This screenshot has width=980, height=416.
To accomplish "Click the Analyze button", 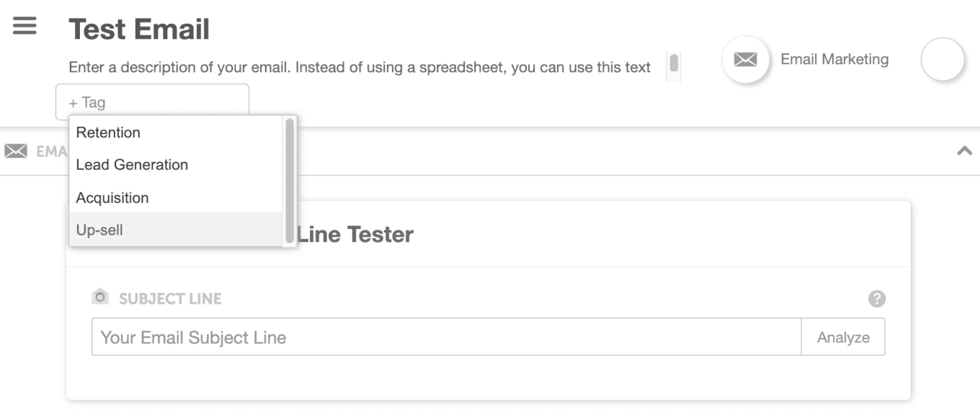I will pyautogui.click(x=843, y=337).
